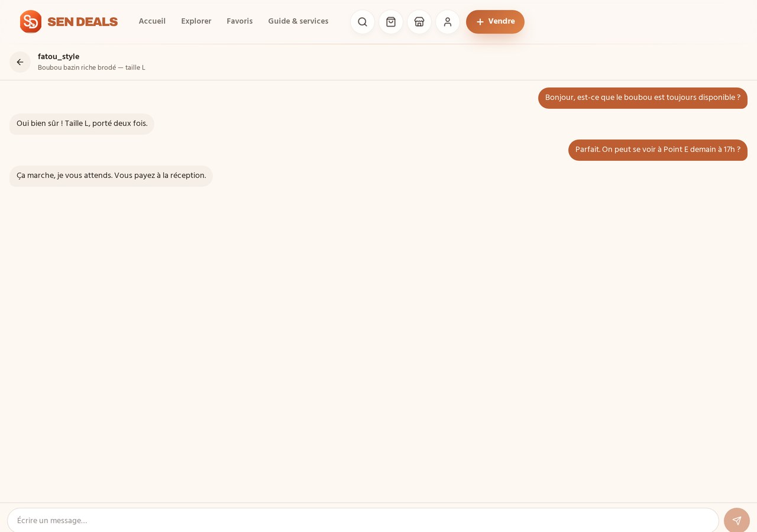Open the Favoris menu item

click(x=240, y=21)
